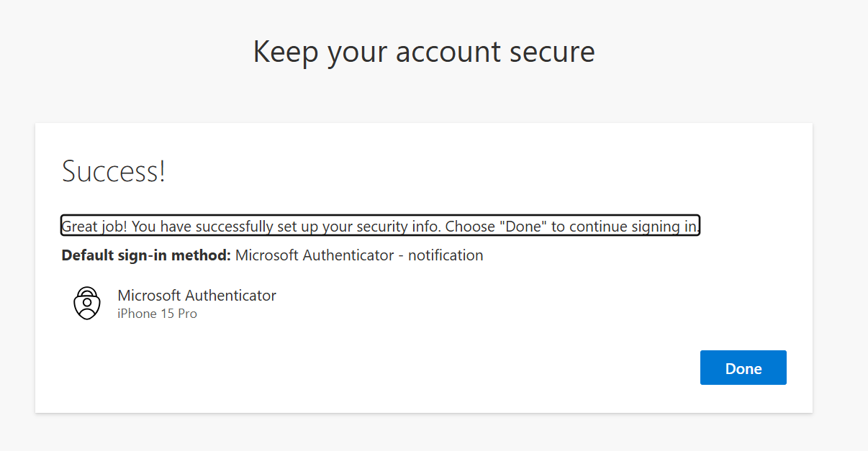This screenshot has width=868, height=451.
Task: Click the blue Done button
Action: pyautogui.click(x=743, y=368)
